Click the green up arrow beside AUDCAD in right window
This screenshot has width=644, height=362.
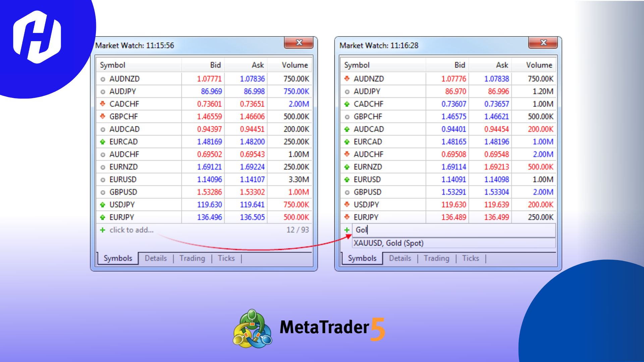click(x=347, y=129)
